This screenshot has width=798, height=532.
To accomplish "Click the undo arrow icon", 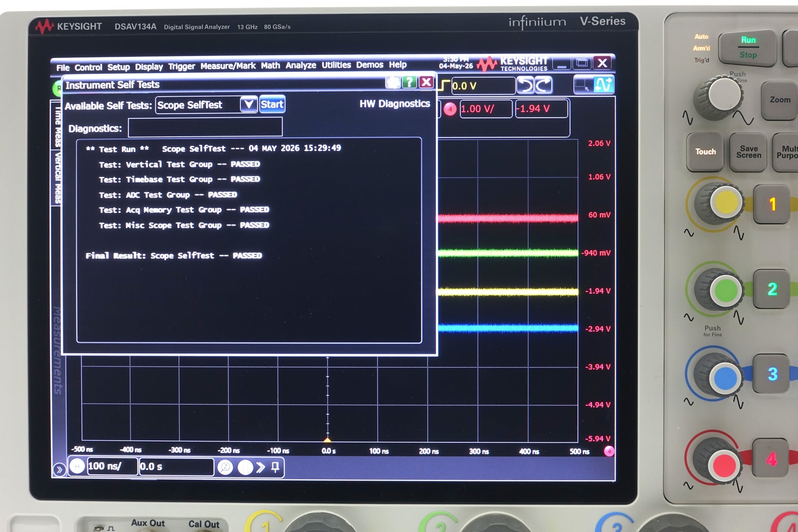I will click(525, 85).
